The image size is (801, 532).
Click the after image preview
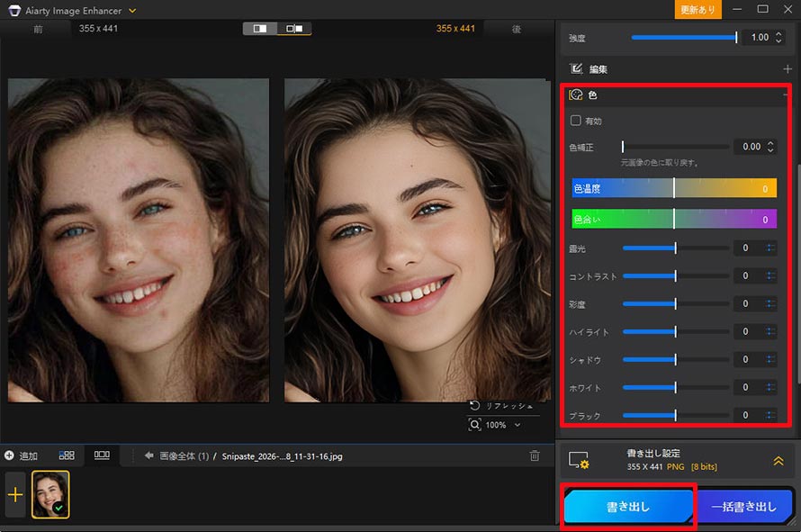pyautogui.click(x=418, y=239)
